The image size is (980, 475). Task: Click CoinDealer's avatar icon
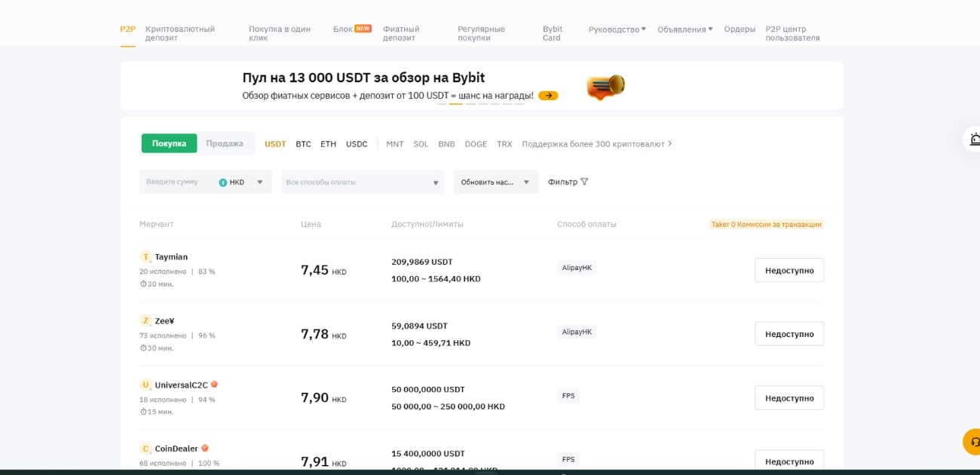146,449
